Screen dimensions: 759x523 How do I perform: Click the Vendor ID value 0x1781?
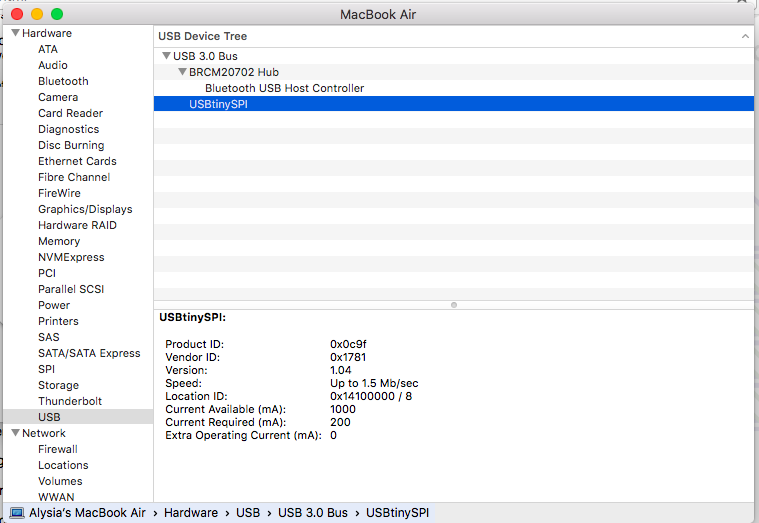(x=348, y=357)
